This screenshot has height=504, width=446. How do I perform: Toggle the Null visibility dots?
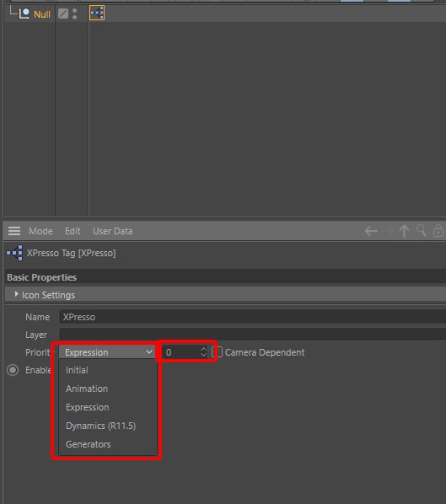point(74,13)
